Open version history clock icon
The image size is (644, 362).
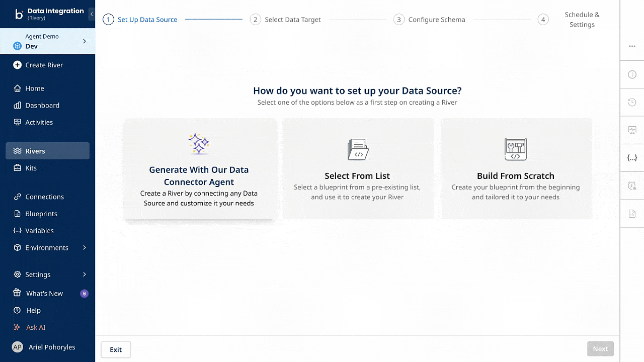click(632, 103)
